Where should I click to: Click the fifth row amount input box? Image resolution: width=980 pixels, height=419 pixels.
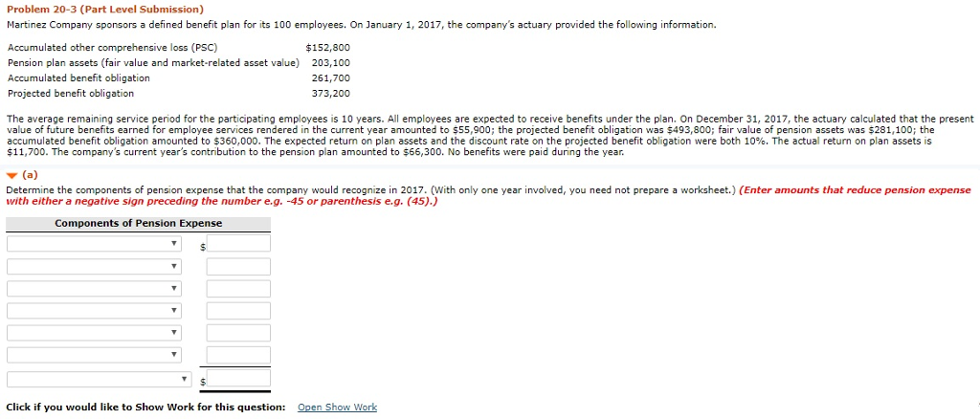[x=238, y=333]
